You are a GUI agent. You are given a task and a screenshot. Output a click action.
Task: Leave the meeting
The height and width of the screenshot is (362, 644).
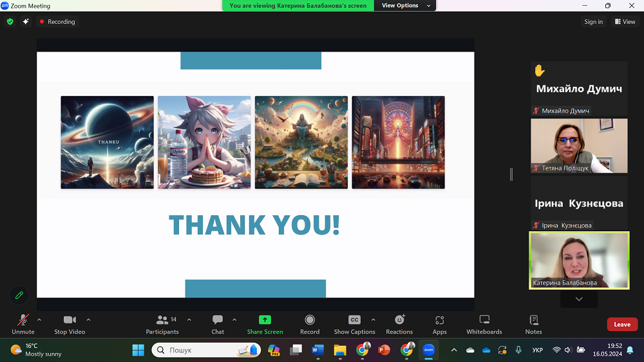pyautogui.click(x=622, y=325)
